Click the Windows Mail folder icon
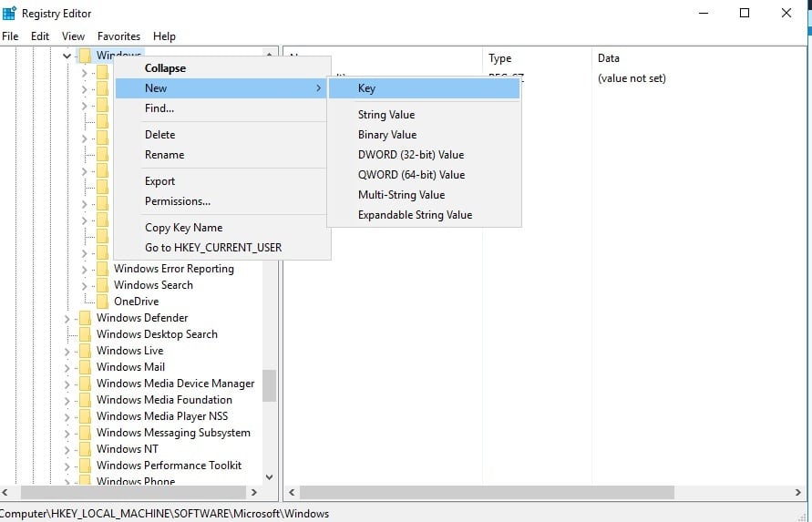The width and height of the screenshot is (812, 522). (85, 367)
